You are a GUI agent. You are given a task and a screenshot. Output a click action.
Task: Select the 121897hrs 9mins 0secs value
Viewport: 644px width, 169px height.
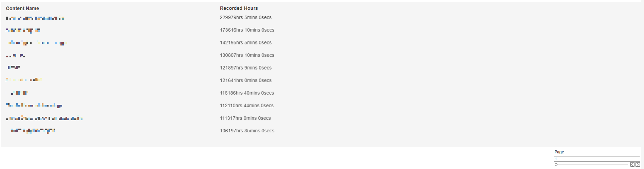coord(245,68)
